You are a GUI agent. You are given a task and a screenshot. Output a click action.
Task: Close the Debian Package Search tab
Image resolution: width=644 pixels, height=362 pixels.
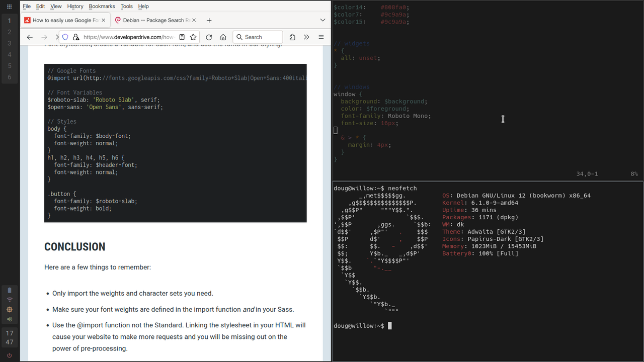pyautogui.click(x=194, y=20)
